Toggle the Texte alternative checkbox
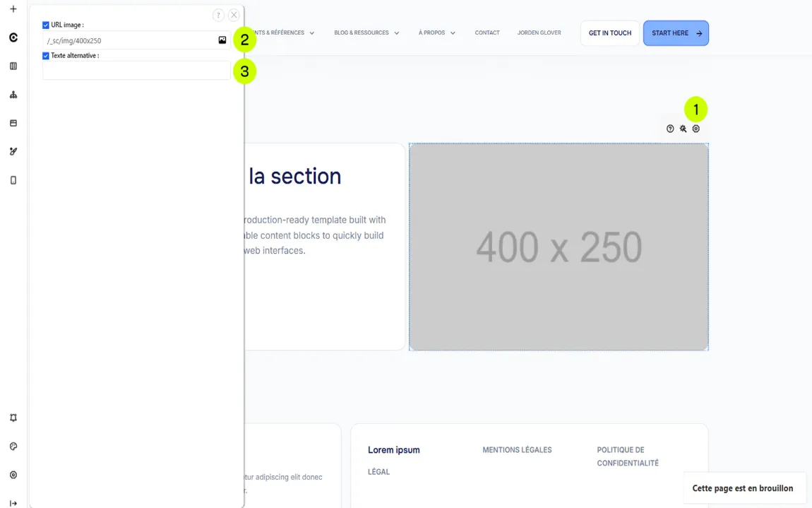 [46, 56]
